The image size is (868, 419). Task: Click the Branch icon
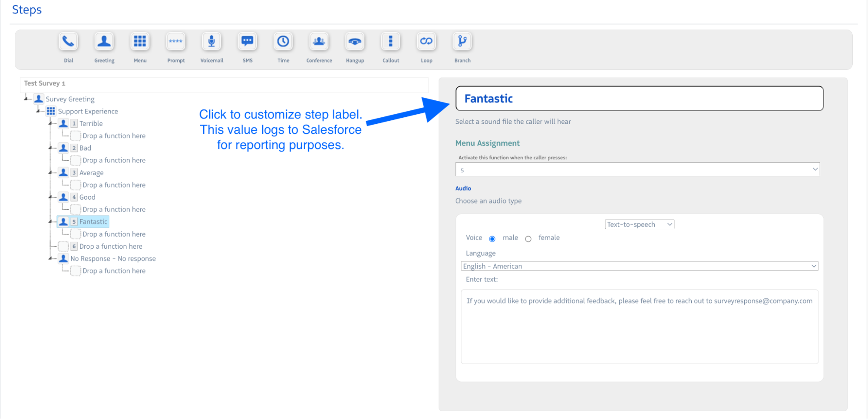click(462, 42)
